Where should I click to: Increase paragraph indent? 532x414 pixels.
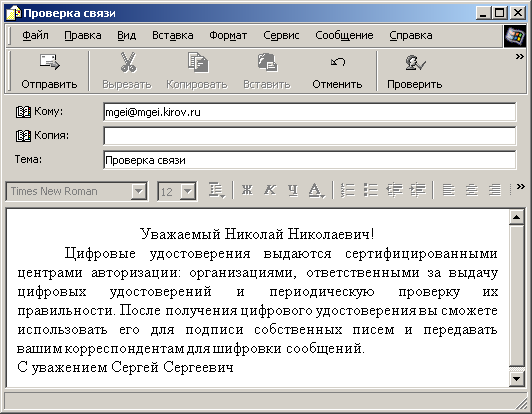tap(417, 190)
